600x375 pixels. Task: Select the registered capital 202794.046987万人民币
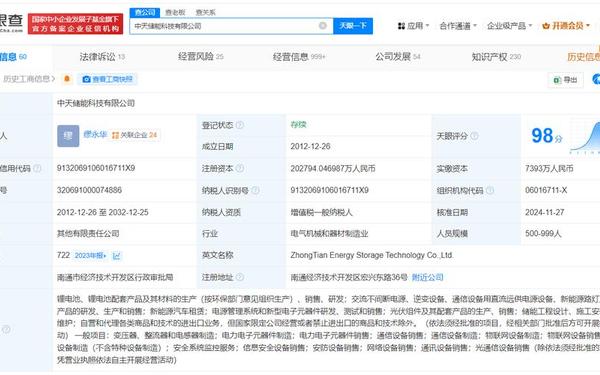(x=333, y=168)
